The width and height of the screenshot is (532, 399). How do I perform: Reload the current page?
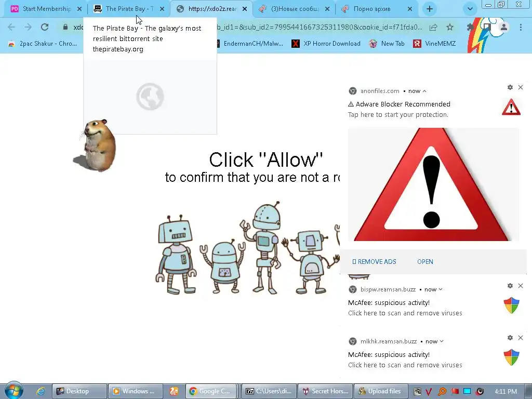tap(45, 27)
